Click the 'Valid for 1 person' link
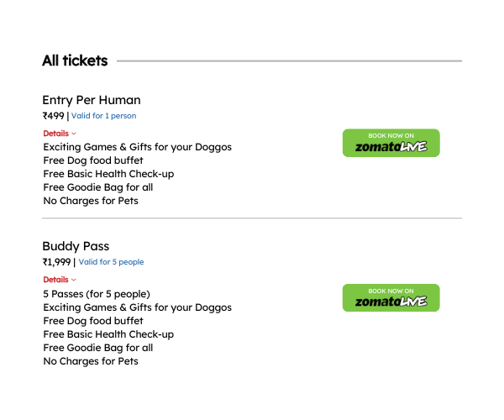 (103, 116)
